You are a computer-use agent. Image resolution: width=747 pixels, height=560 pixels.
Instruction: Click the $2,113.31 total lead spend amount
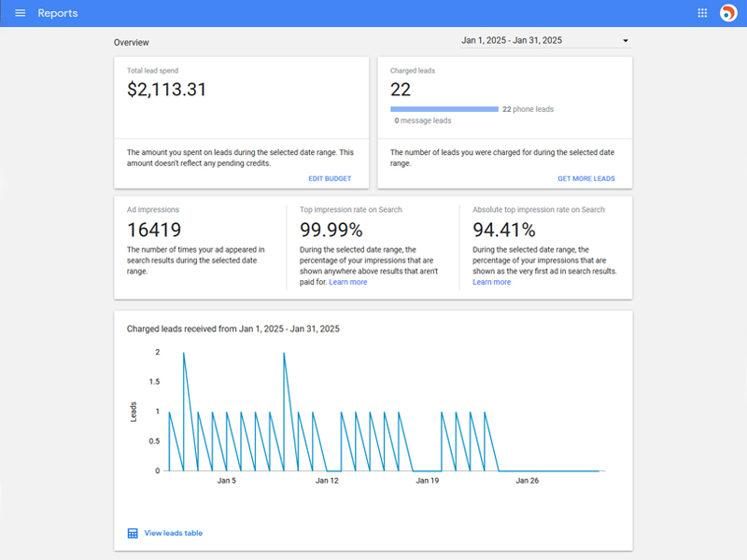coord(166,90)
